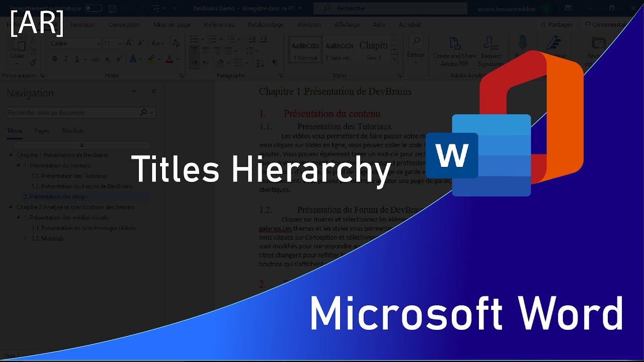
Task: Show the Pages tab in Navigation
Action: point(42,131)
